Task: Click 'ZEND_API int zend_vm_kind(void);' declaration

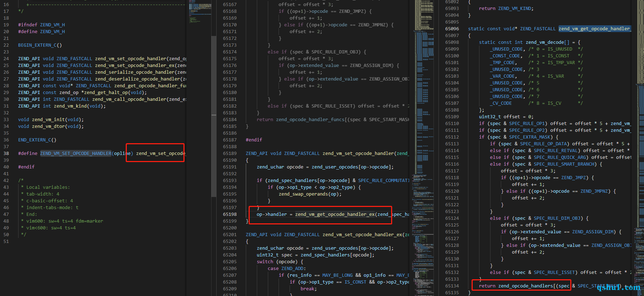Action: (x=62, y=106)
